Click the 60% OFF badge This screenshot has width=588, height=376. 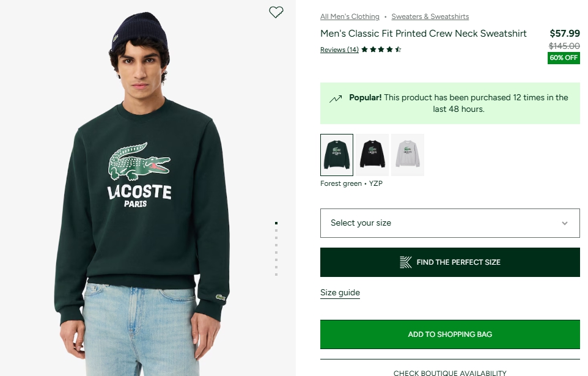pyautogui.click(x=564, y=58)
